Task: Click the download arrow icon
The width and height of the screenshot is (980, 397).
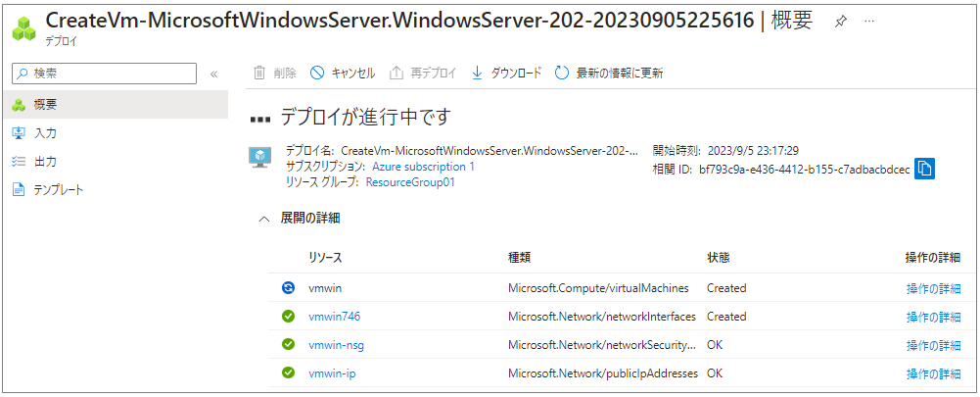Action: (x=477, y=73)
